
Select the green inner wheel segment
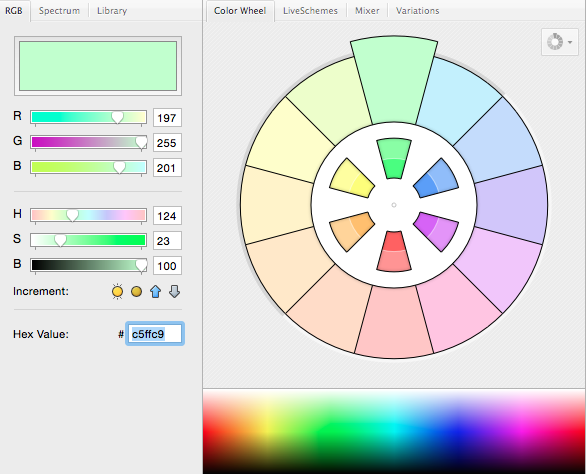point(394,159)
